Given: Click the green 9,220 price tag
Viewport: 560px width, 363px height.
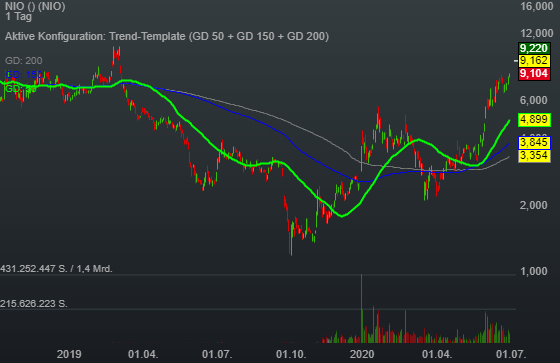Looking at the screenshot, I should 534,48.
